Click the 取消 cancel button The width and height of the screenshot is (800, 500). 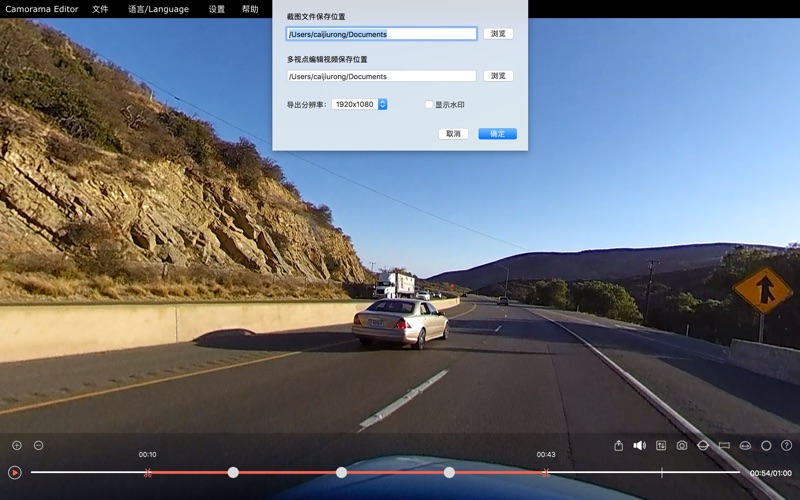[453, 133]
